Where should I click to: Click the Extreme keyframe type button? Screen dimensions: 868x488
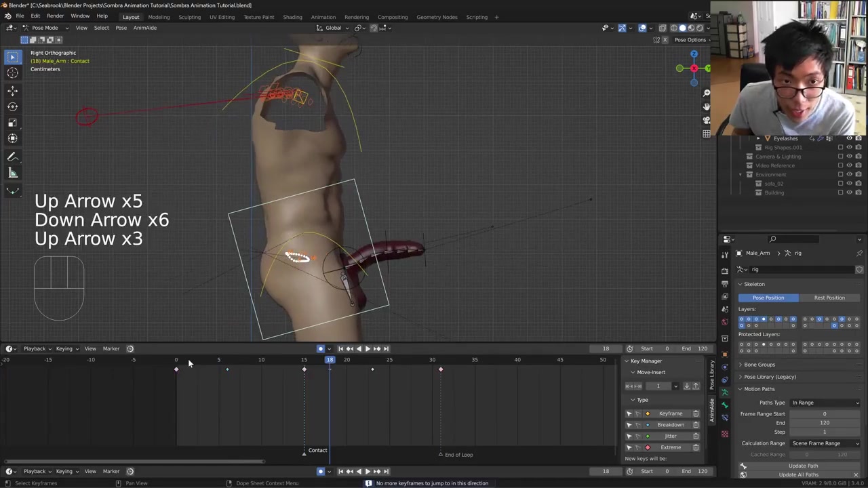[x=670, y=447]
